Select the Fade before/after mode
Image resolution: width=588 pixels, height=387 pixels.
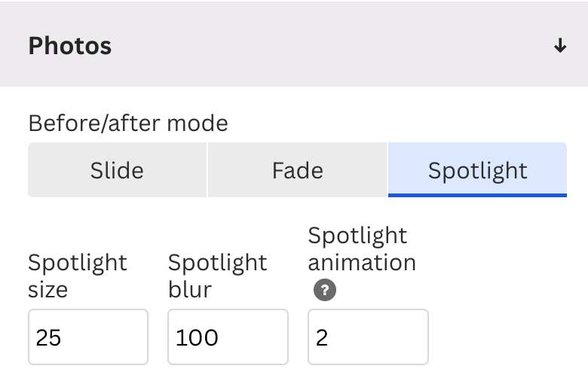pos(297,170)
